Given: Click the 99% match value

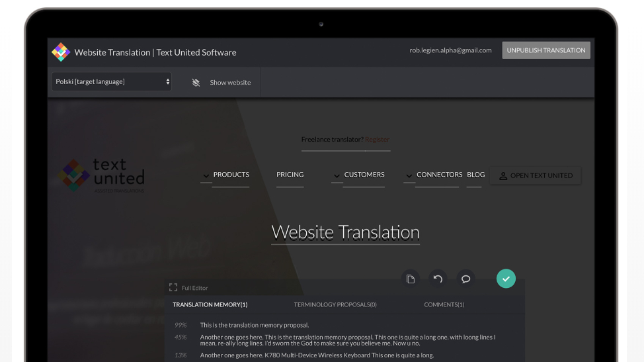Looking at the screenshot, I should tap(181, 325).
